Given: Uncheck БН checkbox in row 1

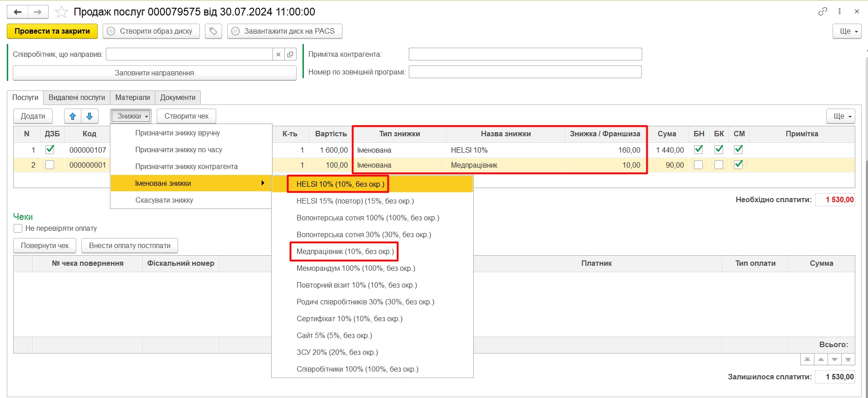Looking at the screenshot, I should (699, 149).
